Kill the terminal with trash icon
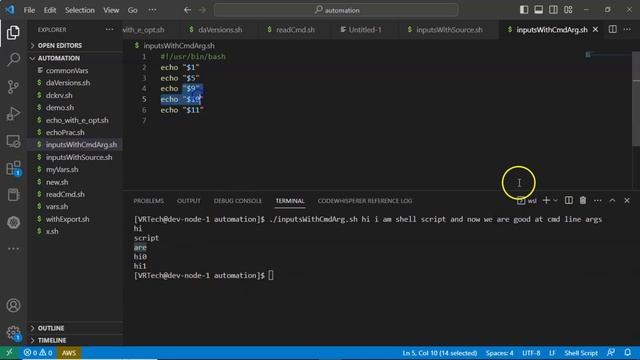The image size is (640, 360). pyautogui.click(x=583, y=200)
